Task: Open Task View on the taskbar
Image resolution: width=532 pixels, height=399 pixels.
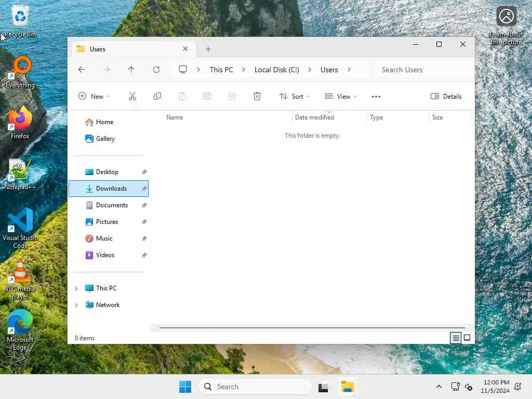Action: coord(323,387)
